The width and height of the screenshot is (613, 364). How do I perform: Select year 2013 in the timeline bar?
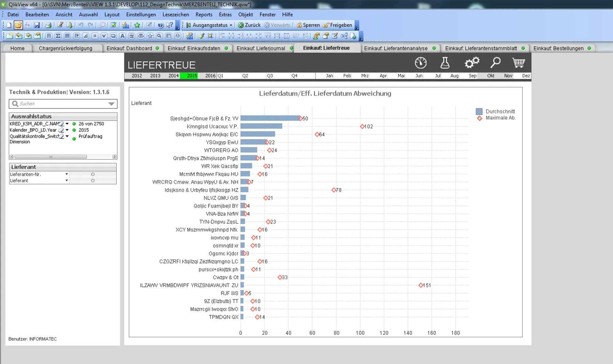tap(155, 76)
